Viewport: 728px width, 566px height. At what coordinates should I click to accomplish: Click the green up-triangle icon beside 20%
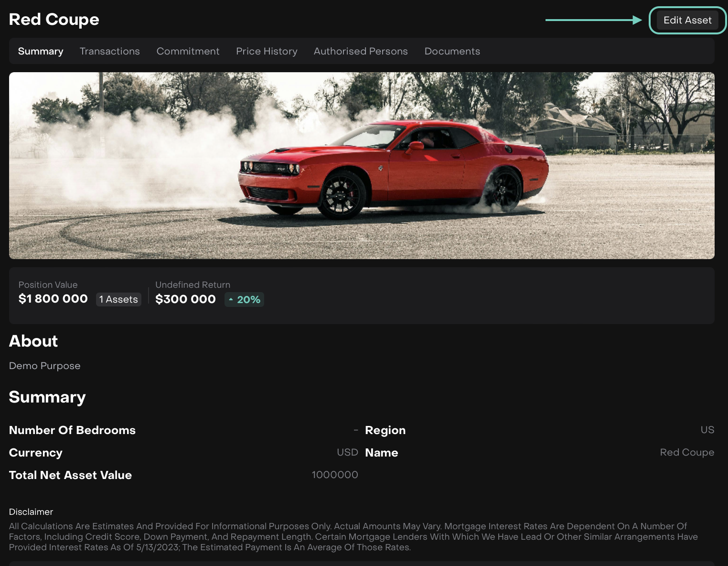[x=231, y=300]
